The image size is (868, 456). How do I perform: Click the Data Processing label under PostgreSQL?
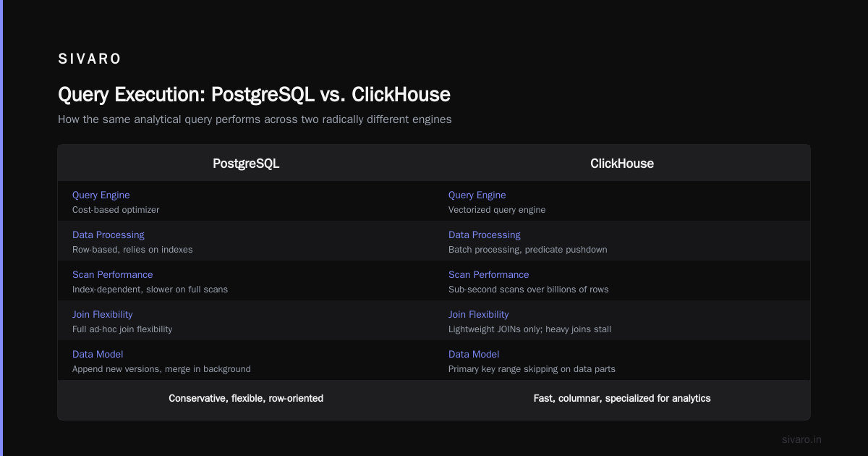click(x=109, y=235)
